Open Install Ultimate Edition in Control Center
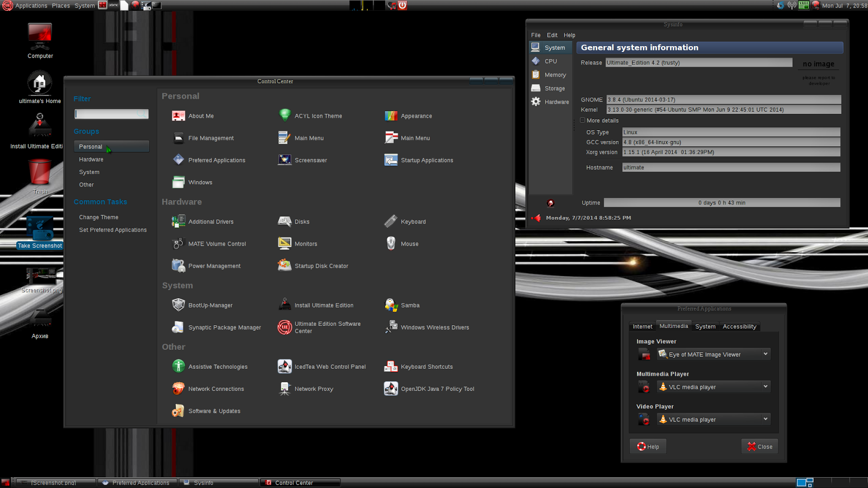This screenshot has width=868, height=488. [316, 305]
